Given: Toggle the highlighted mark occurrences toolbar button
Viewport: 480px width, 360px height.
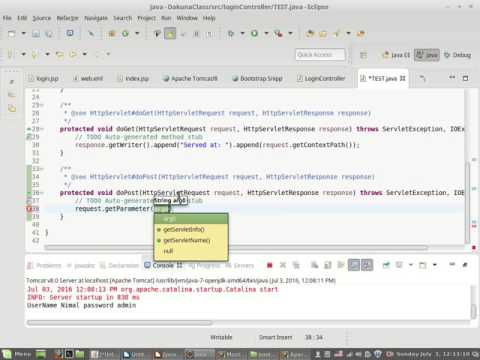Looking at the screenshot, I should [170, 34].
